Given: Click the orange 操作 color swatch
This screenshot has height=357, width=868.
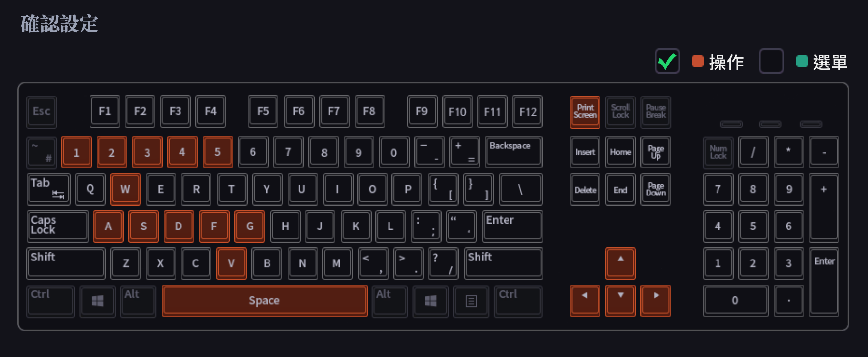Looking at the screenshot, I should tap(697, 61).
